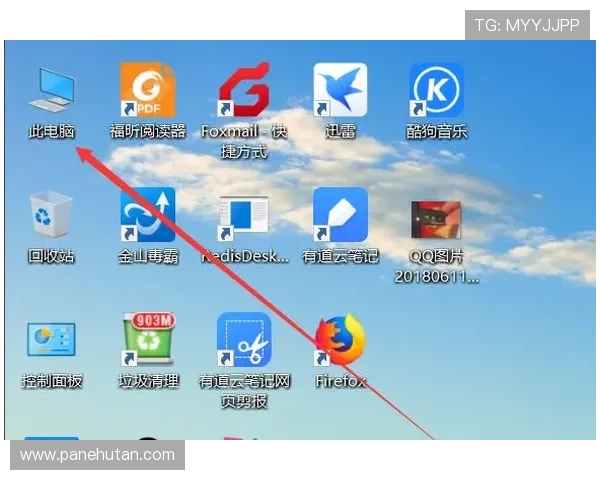This screenshot has width=600, height=480.
Task: Launch the 垃圾清理 junk cleaner
Action: (147, 342)
